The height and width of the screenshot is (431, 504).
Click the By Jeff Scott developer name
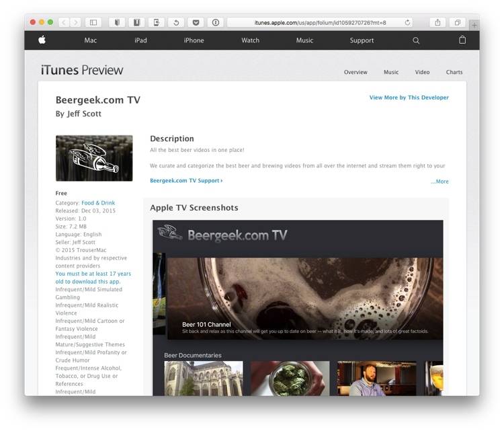coord(79,114)
